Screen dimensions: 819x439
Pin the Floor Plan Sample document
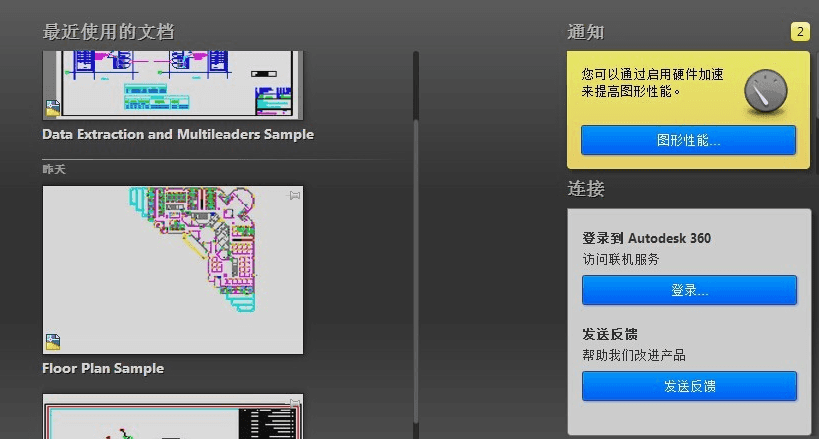pos(294,196)
